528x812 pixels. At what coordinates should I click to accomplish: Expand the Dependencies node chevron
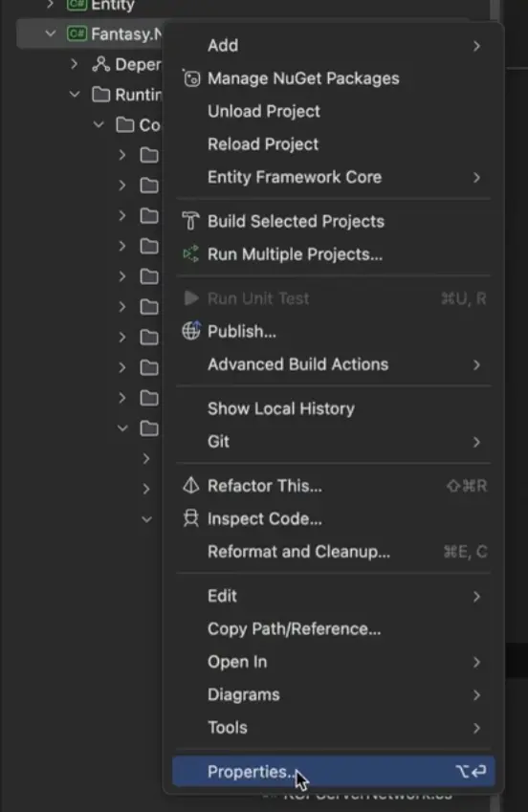[74, 64]
